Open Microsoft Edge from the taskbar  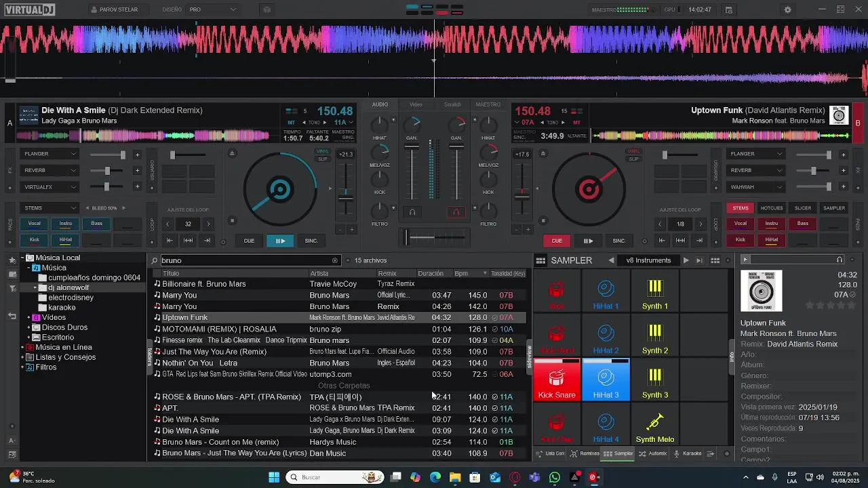[x=435, y=477]
